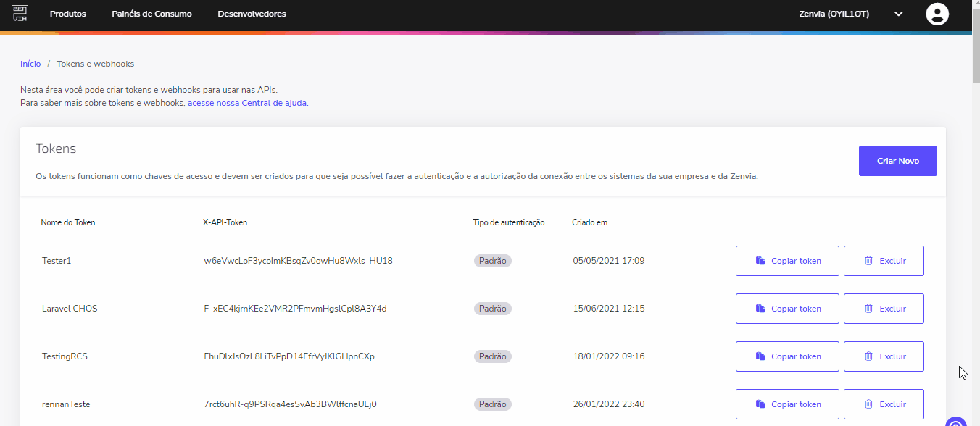This screenshot has width=980, height=426.
Task: Open Painéis de Consumo menu
Action: point(151,14)
